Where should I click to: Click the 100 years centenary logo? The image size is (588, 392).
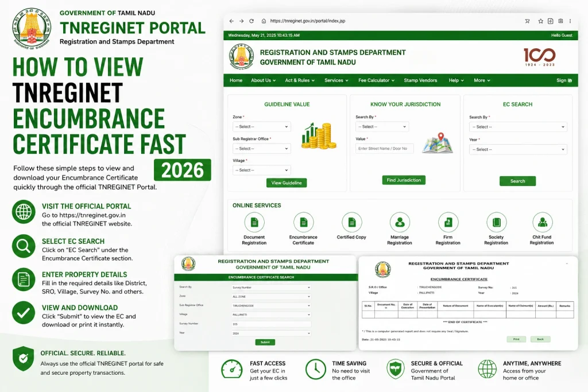539,57
